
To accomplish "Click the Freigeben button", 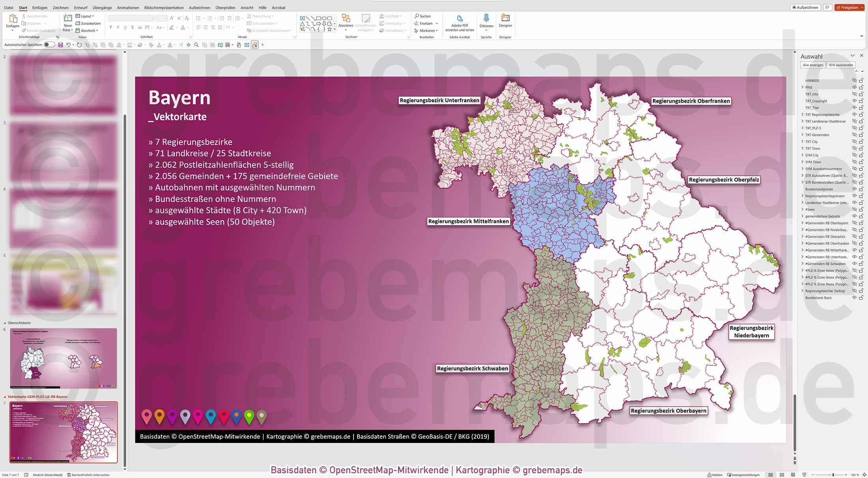I will (x=849, y=7).
